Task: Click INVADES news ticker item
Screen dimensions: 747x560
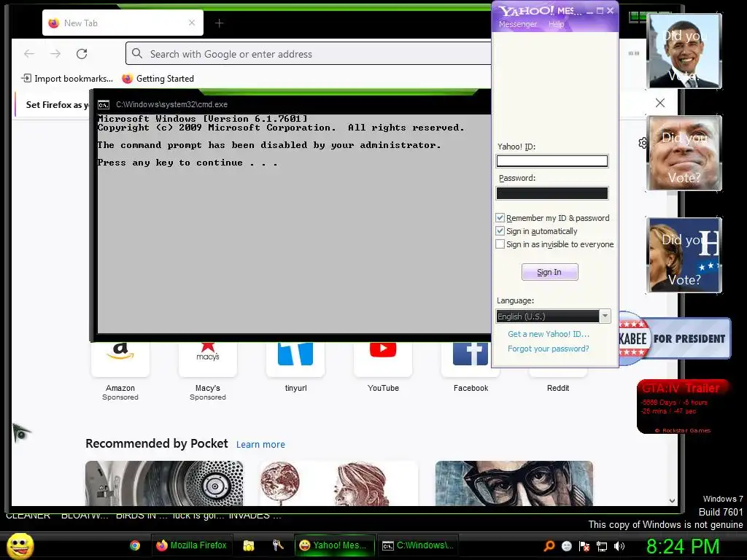Action: [255, 516]
